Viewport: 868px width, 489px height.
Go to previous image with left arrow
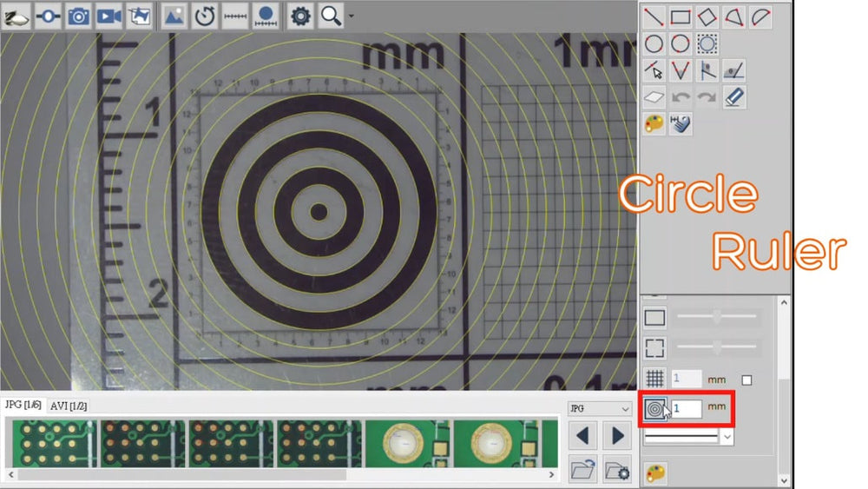click(582, 436)
